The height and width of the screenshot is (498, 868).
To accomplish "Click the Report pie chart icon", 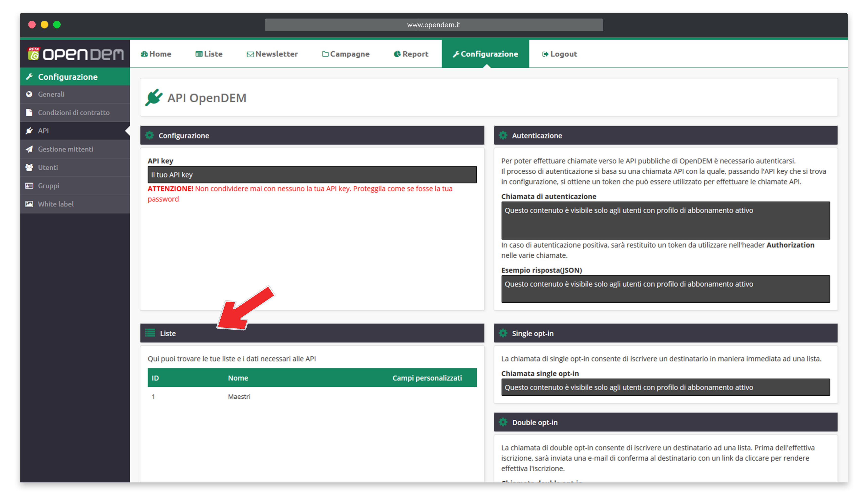I will (397, 54).
